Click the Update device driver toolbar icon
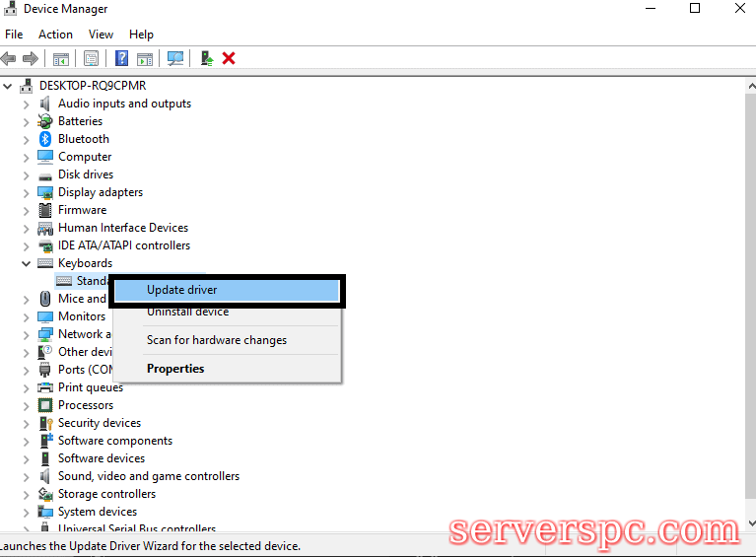This screenshot has width=756, height=557. pyautogui.click(x=207, y=58)
